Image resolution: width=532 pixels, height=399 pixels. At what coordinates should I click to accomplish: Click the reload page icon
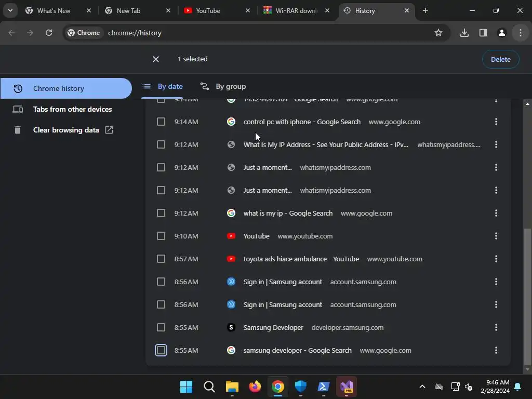pos(49,33)
